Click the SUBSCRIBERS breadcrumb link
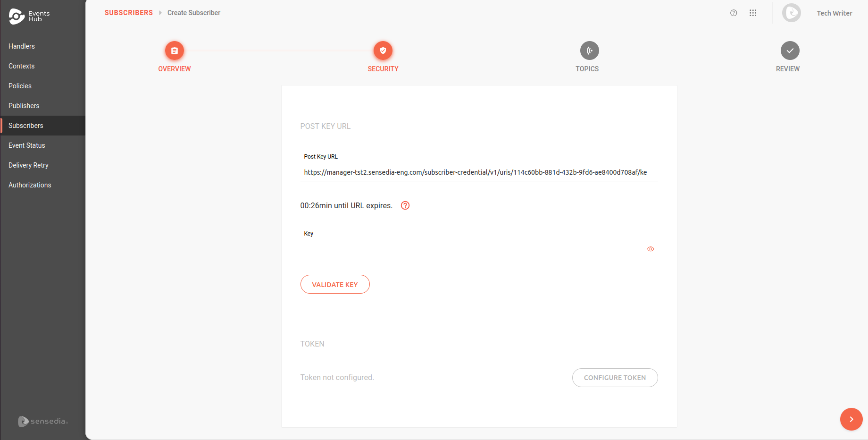This screenshot has width=868, height=440. pyautogui.click(x=128, y=13)
